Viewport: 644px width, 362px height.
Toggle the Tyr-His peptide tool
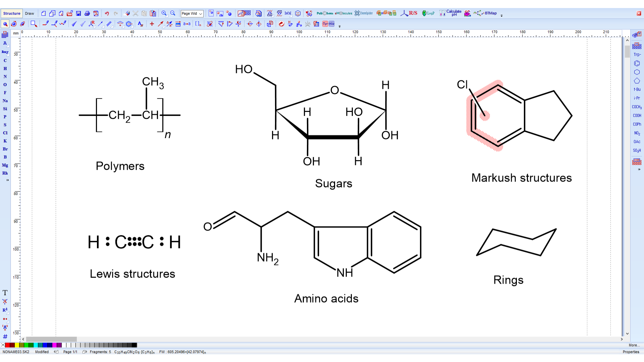(328, 24)
